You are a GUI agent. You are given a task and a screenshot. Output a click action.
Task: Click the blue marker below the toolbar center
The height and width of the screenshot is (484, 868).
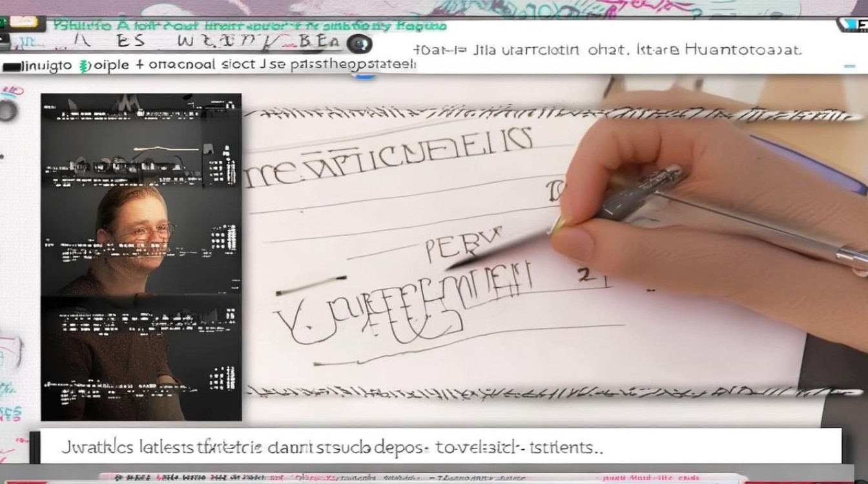[366, 76]
